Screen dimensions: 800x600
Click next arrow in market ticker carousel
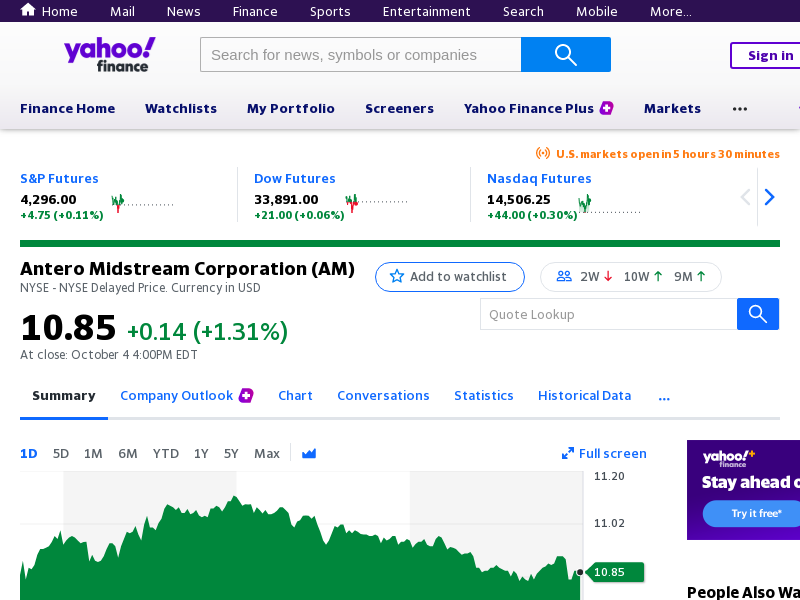click(x=769, y=197)
